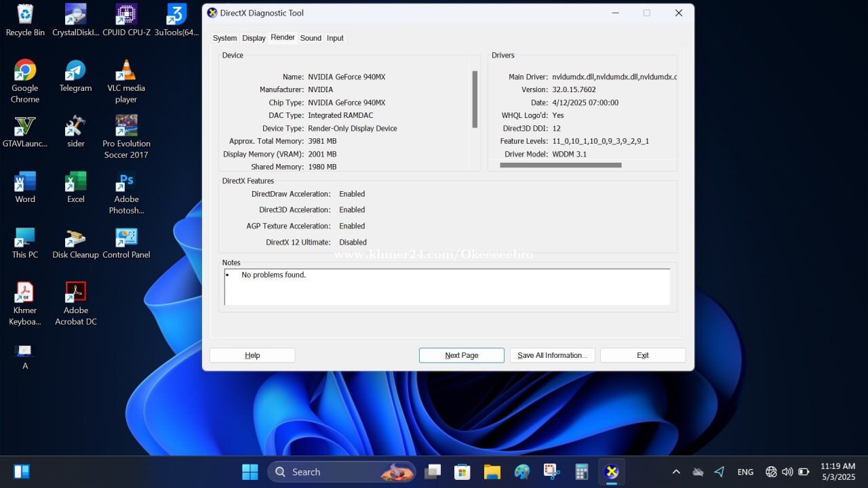The width and height of the screenshot is (868, 488).
Task: Click the ENG language indicator
Action: (x=745, y=472)
